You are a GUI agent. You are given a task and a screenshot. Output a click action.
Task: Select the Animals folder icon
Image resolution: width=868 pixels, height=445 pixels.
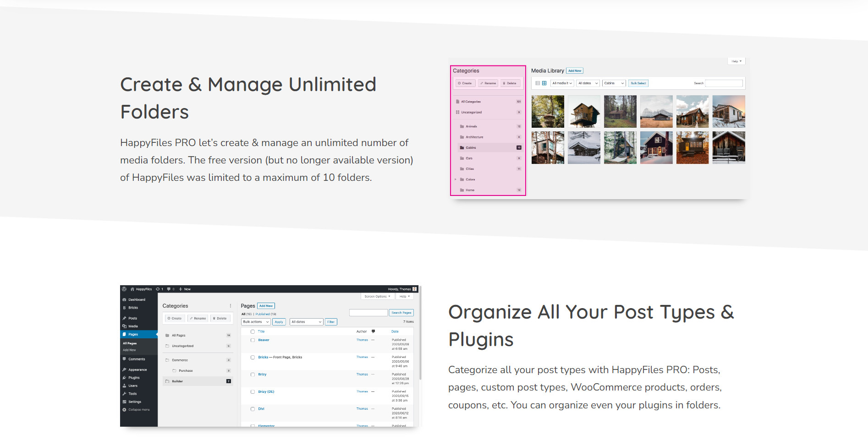[462, 126]
